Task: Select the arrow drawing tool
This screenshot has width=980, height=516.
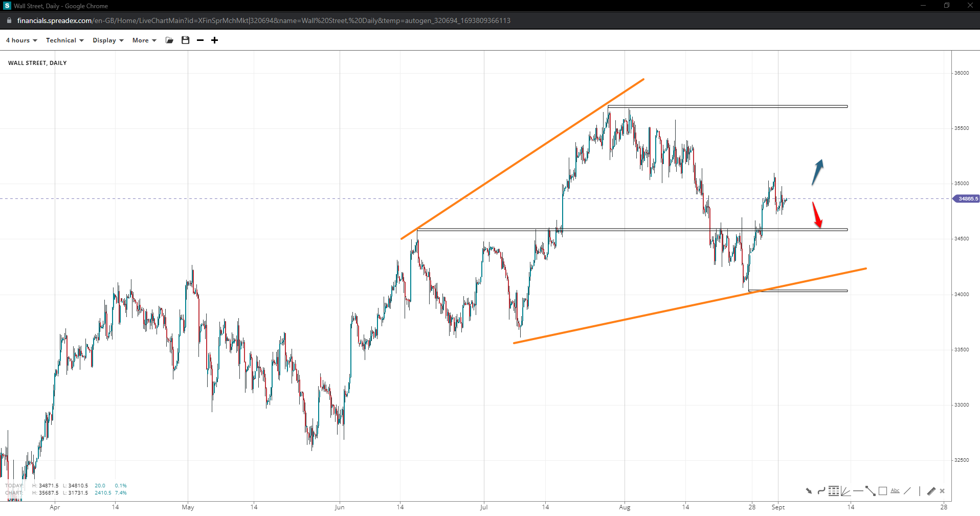Action: tap(809, 491)
